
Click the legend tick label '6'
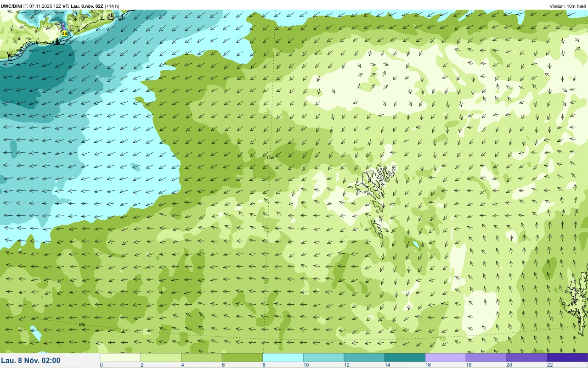tap(223, 365)
